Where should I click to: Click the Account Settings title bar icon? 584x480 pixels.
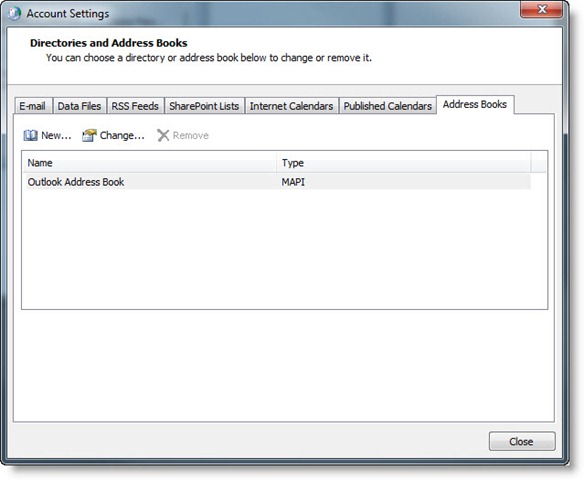pos(15,13)
